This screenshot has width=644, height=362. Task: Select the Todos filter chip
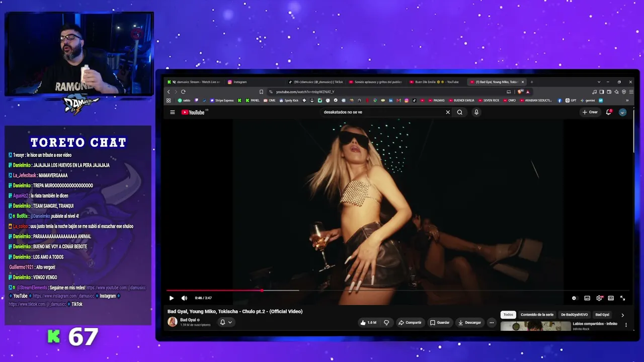[x=508, y=315]
